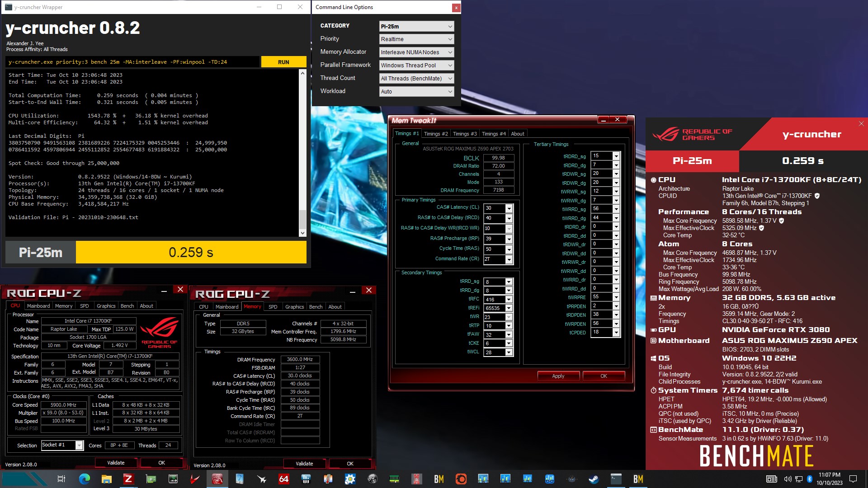This screenshot has width=868, height=488.
Task: Expand the CAS# Latency (CL) dropdown in MemTweakIt
Action: 509,208
